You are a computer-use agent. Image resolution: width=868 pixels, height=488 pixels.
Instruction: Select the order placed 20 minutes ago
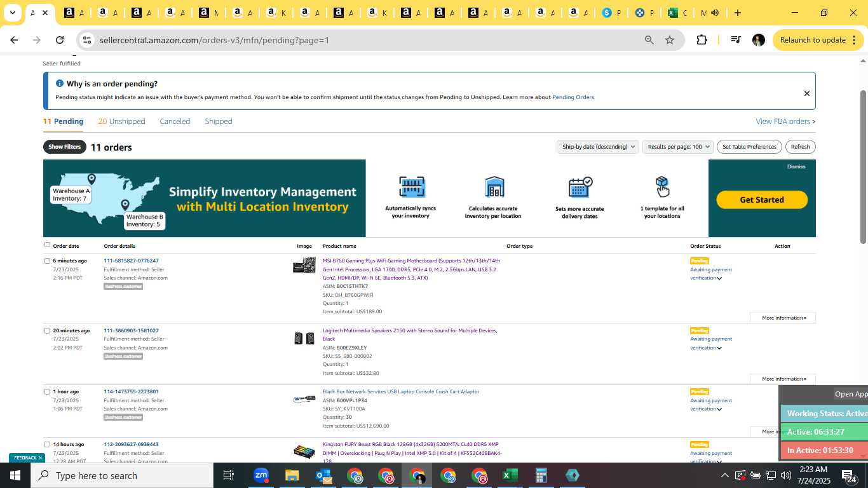click(47, 330)
